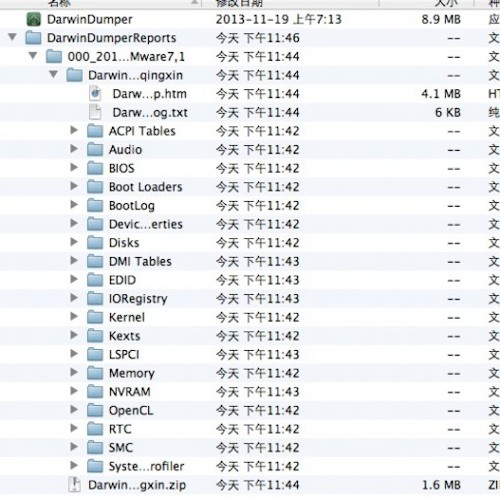Expand the RTC folder

[x=74, y=428]
